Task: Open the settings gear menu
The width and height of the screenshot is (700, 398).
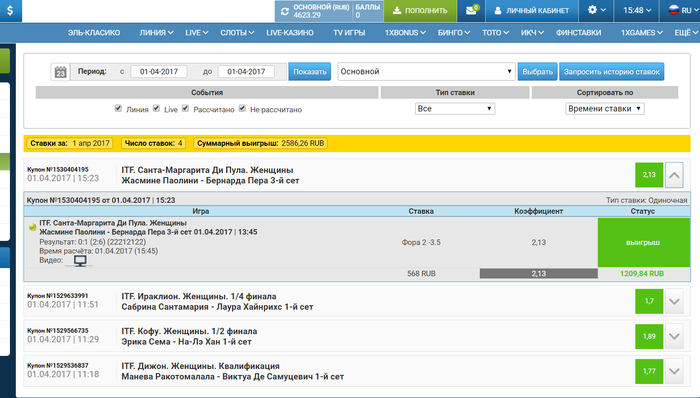Action: [x=596, y=10]
